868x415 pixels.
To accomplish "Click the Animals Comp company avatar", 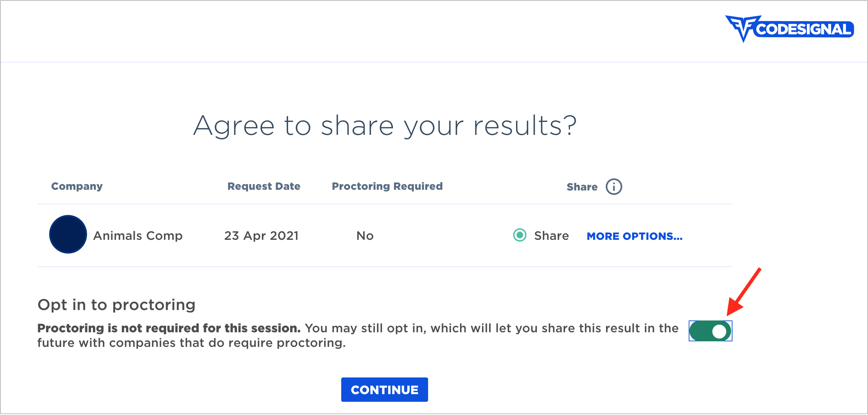I will pyautogui.click(x=68, y=234).
